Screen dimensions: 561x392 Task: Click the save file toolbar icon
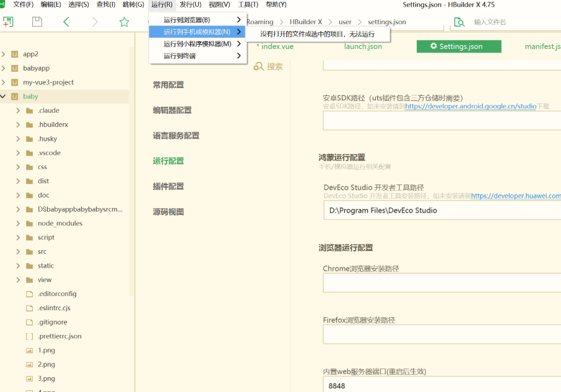pyautogui.click(x=37, y=22)
